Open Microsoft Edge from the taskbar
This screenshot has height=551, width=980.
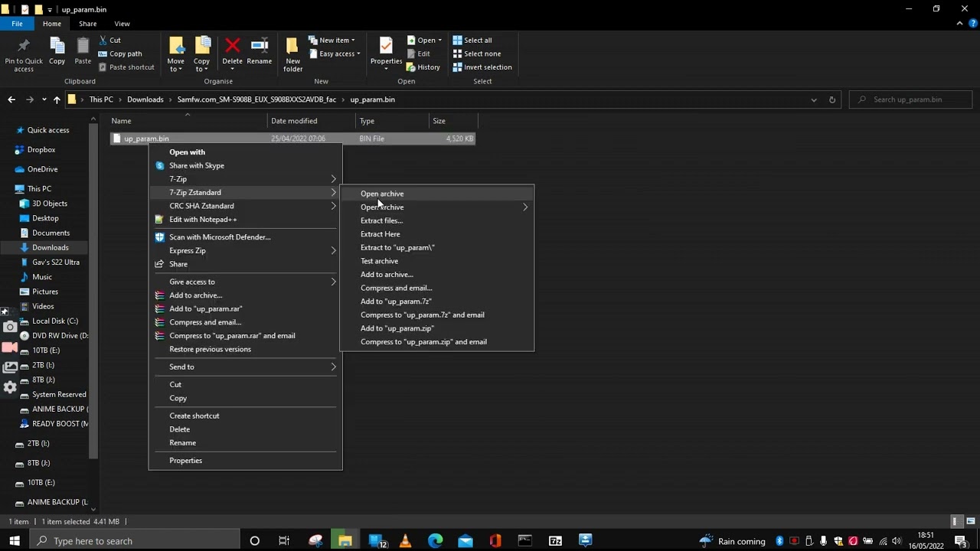[x=436, y=541]
